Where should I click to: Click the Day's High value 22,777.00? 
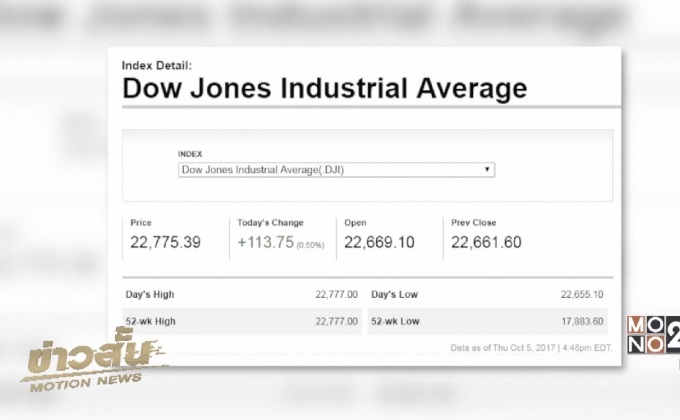336,296
